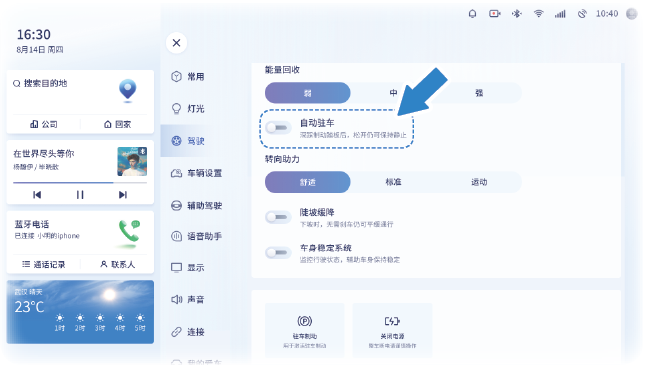Set energy recovery to 中
646x380 pixels.
[x=393, y=93]
